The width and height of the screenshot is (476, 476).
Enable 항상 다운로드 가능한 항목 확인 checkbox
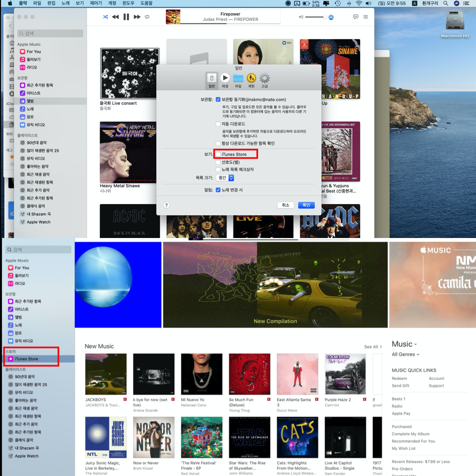tap(218, 143)
